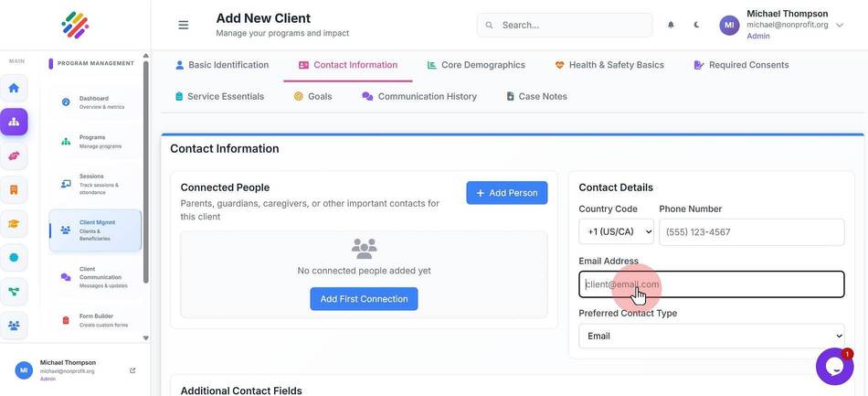The width and height of the screenshot is (868, 396).
Task: Switch to Core Demographics tab
Action: click(476, 65)
